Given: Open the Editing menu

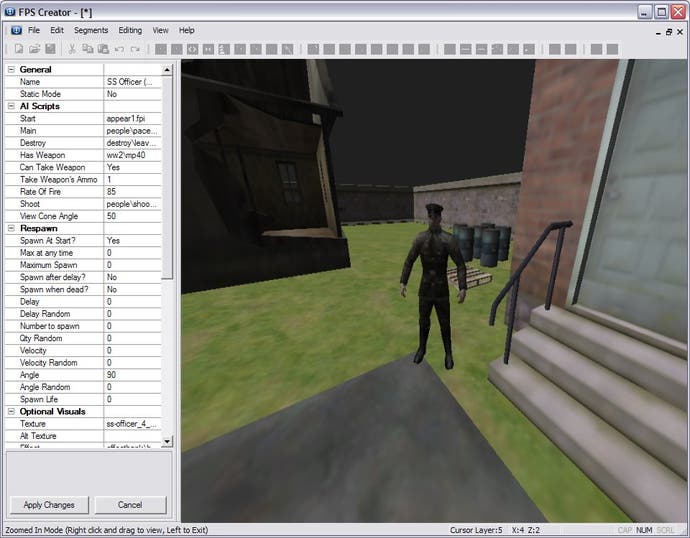Looking at the screenshot, I should point(130,30).
